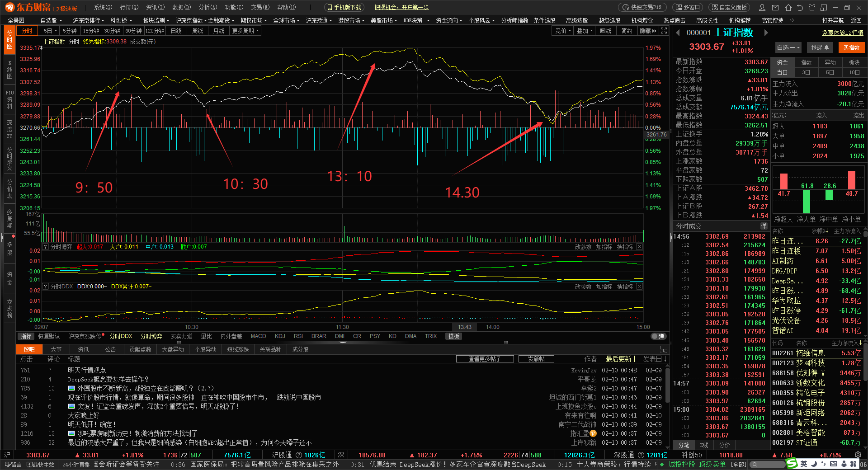
Task: Open F10资料 in left sidebar
Action: click(9, 99)
